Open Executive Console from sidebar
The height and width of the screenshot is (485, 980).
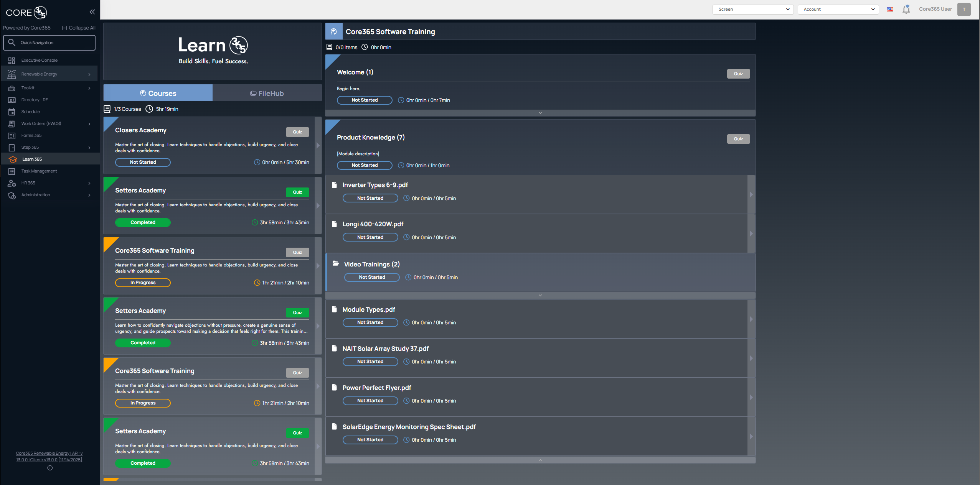tap(39, 60)
